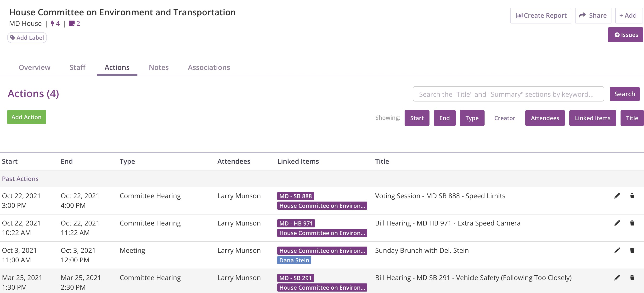Focus the Title and Summary keyword search field
Screen dimensions: 644x293
coord(508,94)
